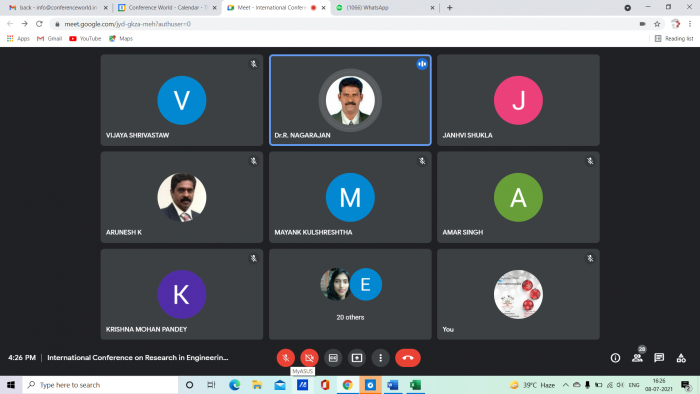Viewport: 700px width, 394px height.
Task: Open the Chrome three-dot menu
Action: 690,24
